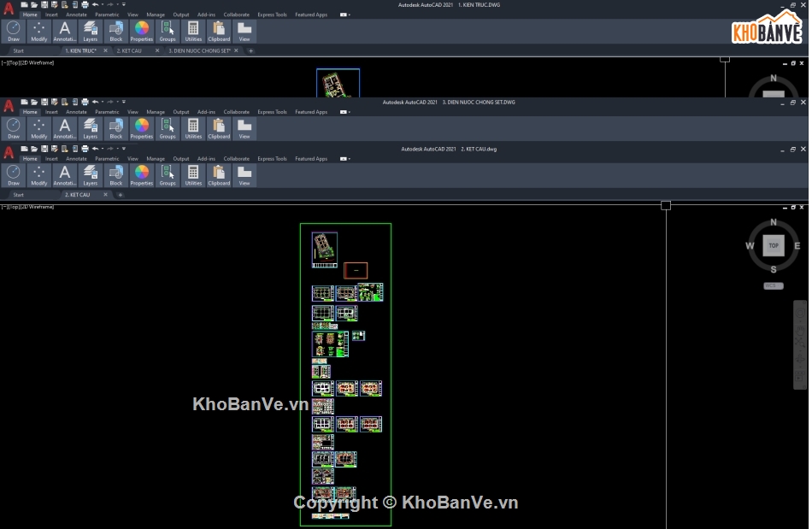Open Groups panel in KIEN TRUC window
The image size is (812, 529).
168,32
